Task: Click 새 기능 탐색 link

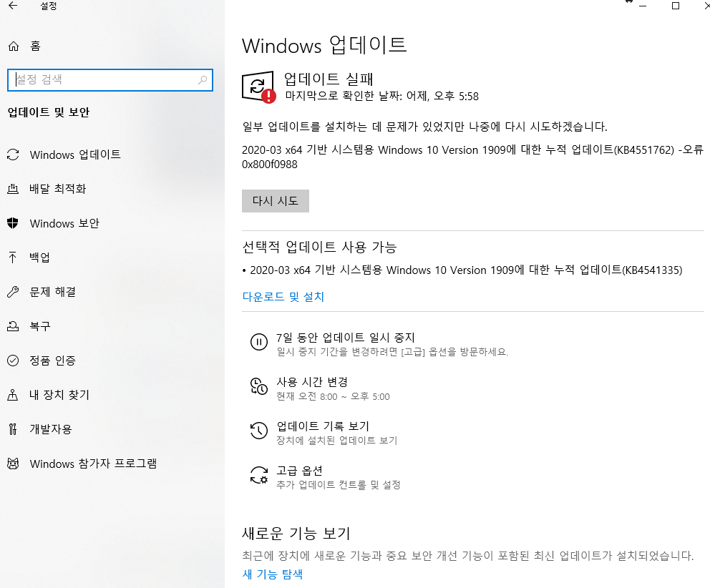Action: 273,574
